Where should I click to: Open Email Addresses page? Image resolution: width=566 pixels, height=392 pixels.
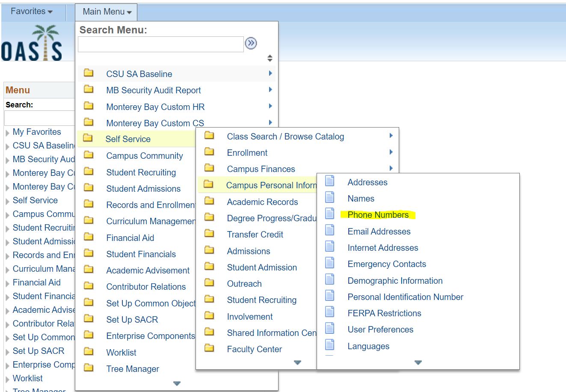(379, 232)
